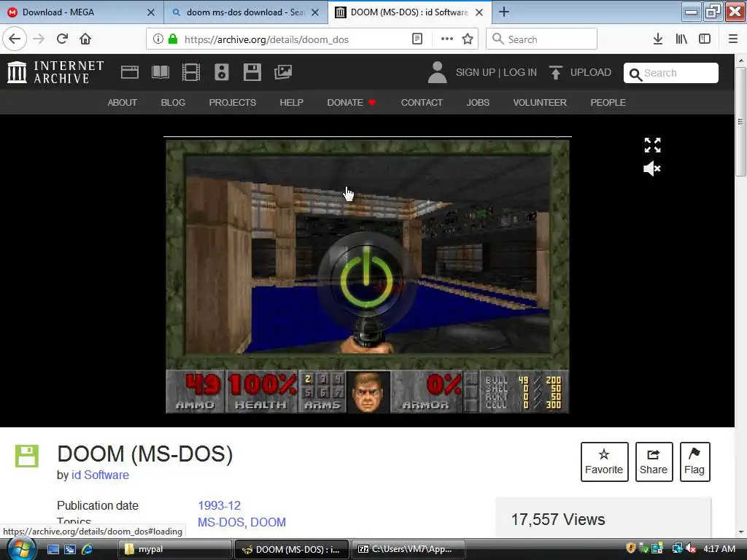Click the Internet Archive search box
747x560 pixels.
click(x=671, y=73)
